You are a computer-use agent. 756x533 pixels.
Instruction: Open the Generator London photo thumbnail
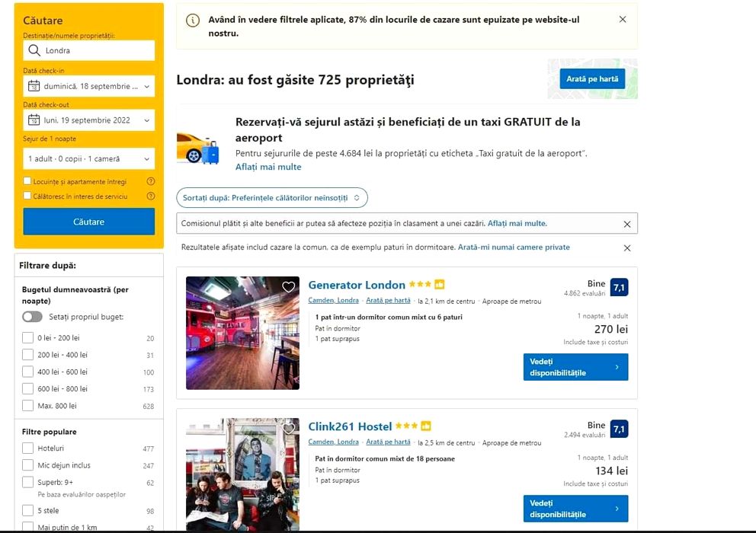pos(242,333)
